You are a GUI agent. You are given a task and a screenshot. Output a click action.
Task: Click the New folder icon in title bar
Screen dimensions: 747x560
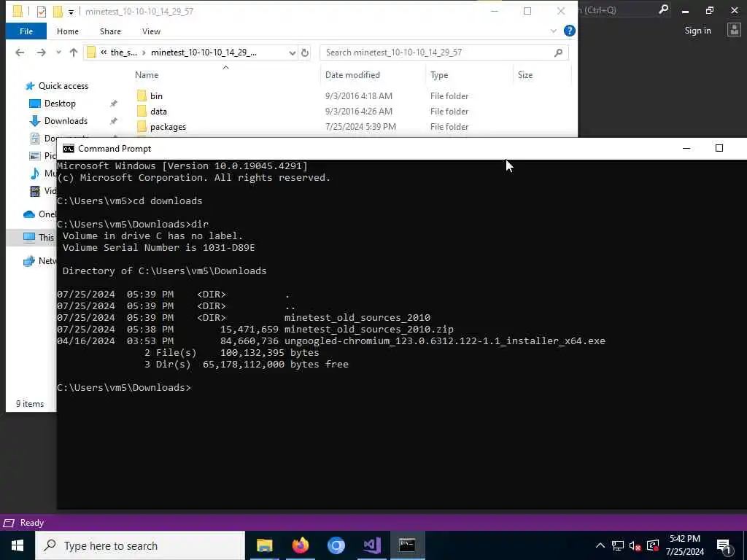click(58, 12)
